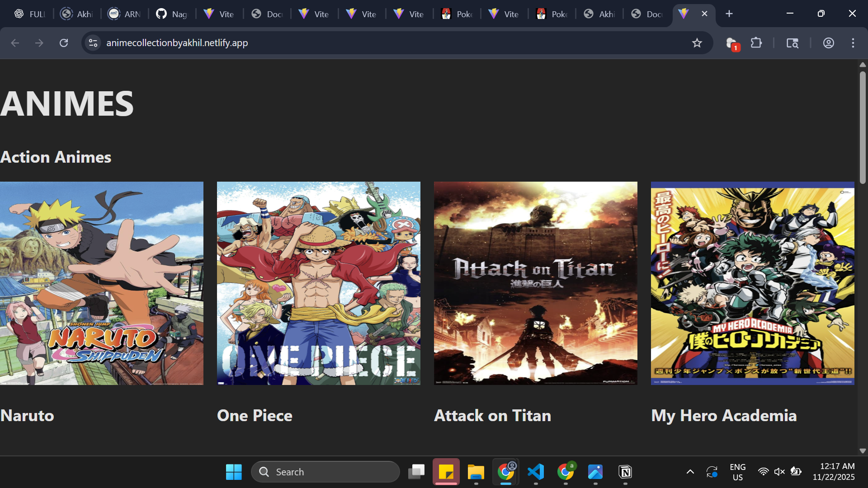The height and width of the screenshot is (488, 868).
Task: Open Sticky Notes from the taskbar
Action: (x=446, y=471)
